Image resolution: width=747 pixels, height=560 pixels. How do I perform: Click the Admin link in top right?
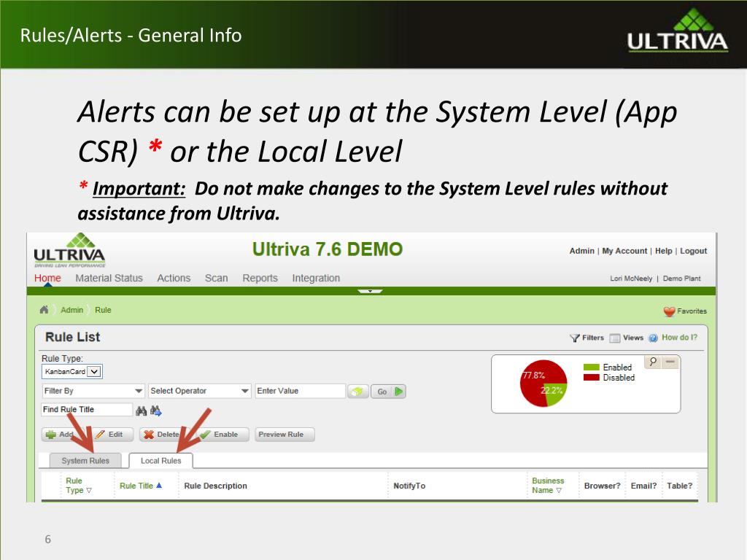(581, 251)
